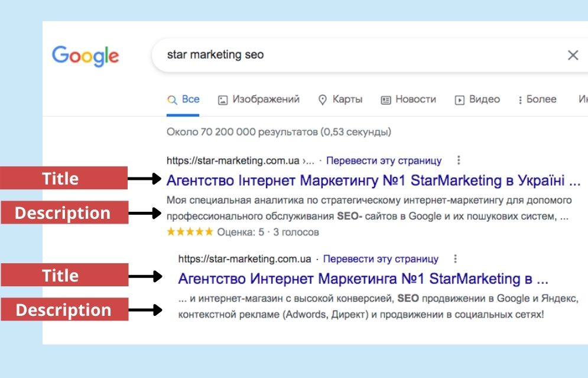Click the News tab newspaper icon
This screenshot has height=378, width=588.
(386, 100)
